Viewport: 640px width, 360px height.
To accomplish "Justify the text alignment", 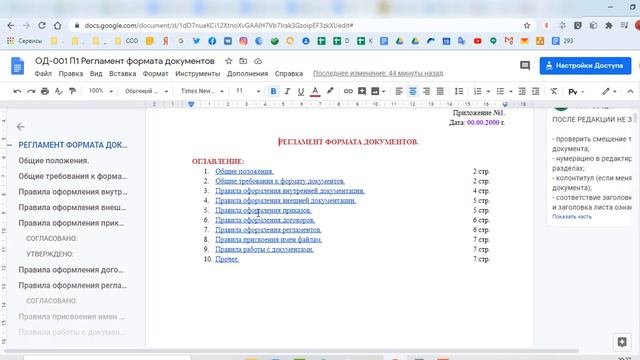I will pyautogui.click(x=440, y=91).
